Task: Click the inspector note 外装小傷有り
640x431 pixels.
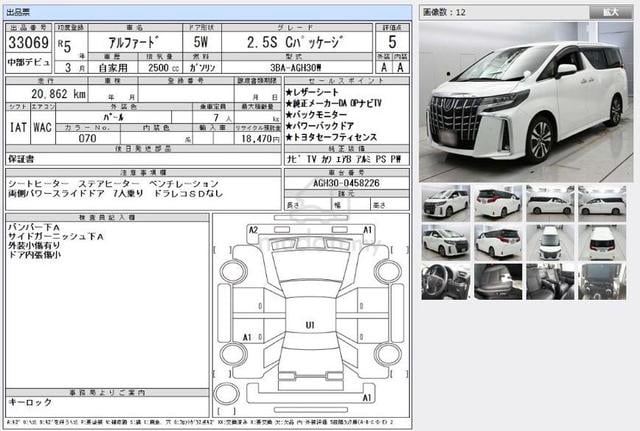Action: tap(34, 246)
